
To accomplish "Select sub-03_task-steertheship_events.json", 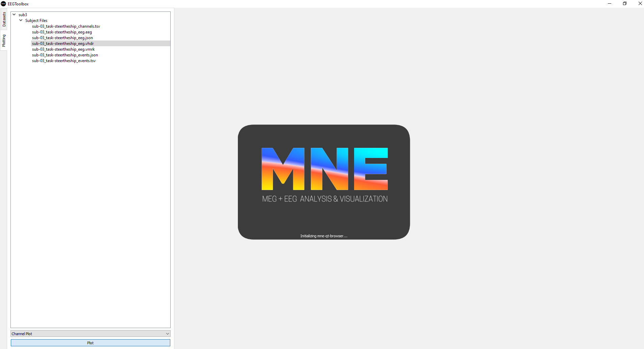I will pos(65,55).
